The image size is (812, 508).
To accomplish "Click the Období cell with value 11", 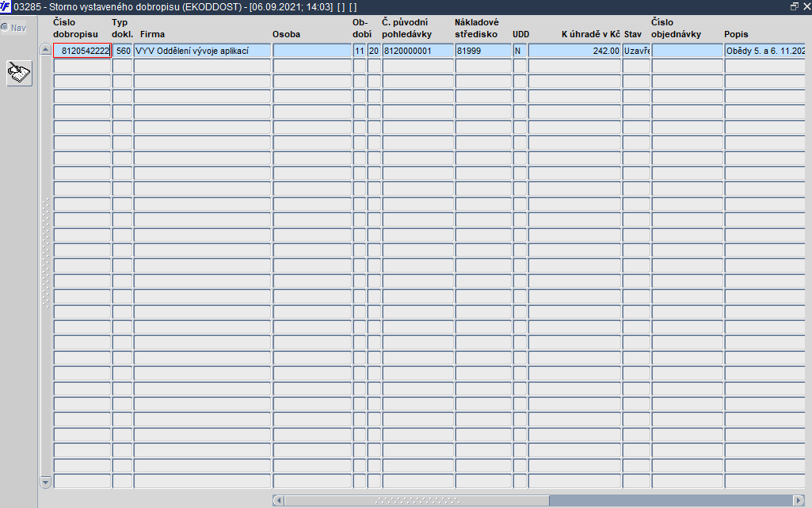I will pyautogui.click(x=360, y=51).
